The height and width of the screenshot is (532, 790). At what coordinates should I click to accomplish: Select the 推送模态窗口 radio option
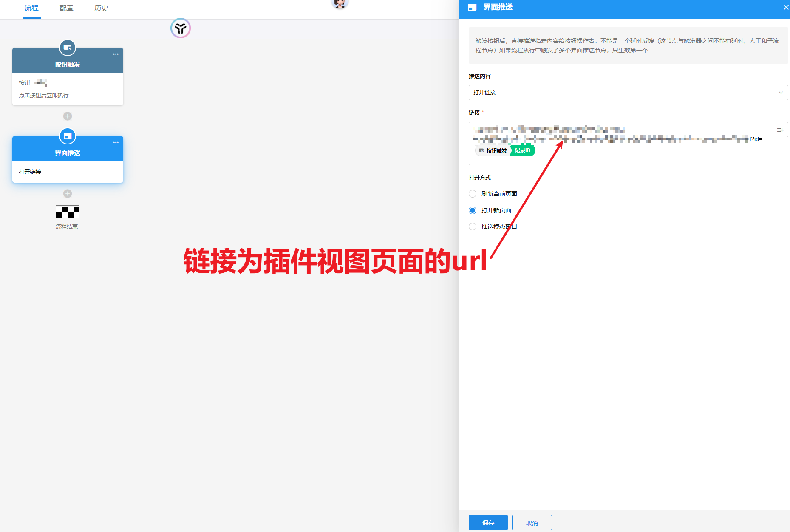pos(473,226)
